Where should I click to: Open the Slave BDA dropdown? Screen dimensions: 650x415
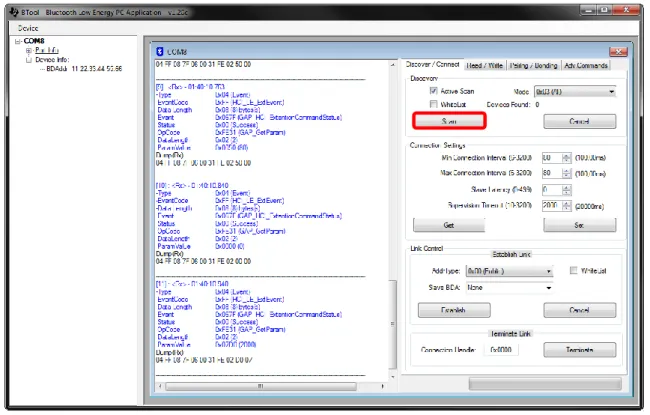pyautogui.click(x=509, y=288)
